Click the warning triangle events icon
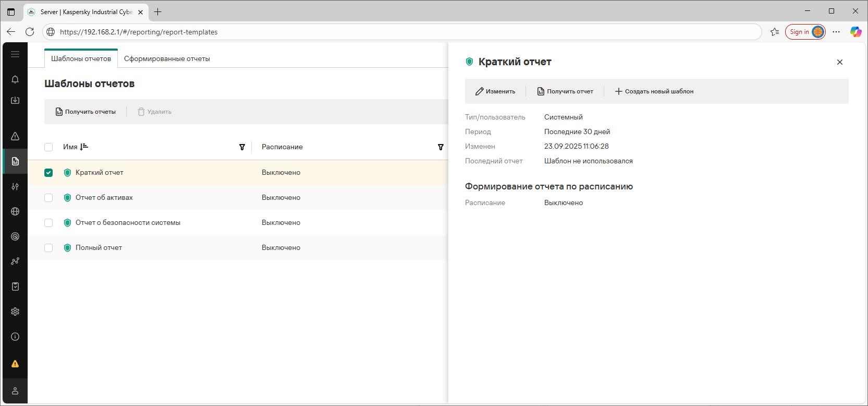This screenshot has height=406, width=868. click(x=15, y=136)
